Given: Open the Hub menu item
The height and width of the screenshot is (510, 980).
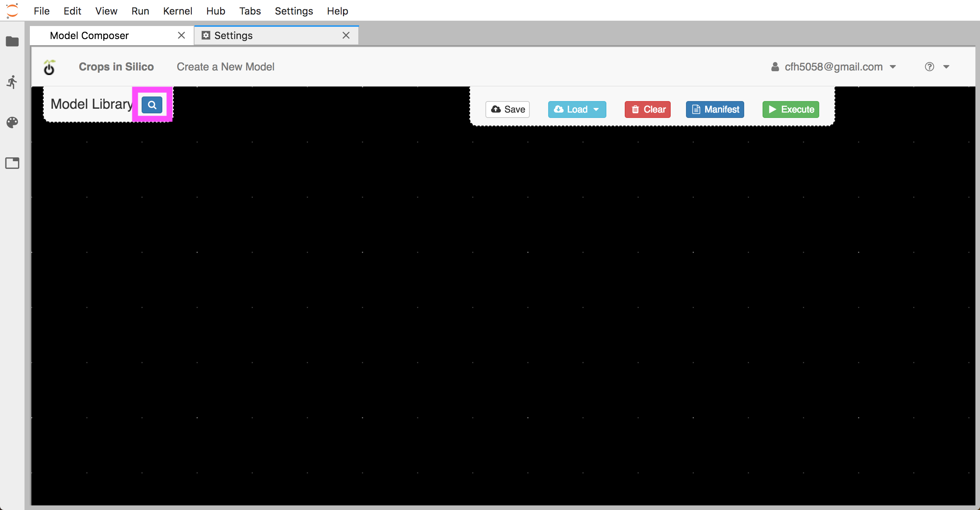Looking at the screenshot, I should pos(215,10).
